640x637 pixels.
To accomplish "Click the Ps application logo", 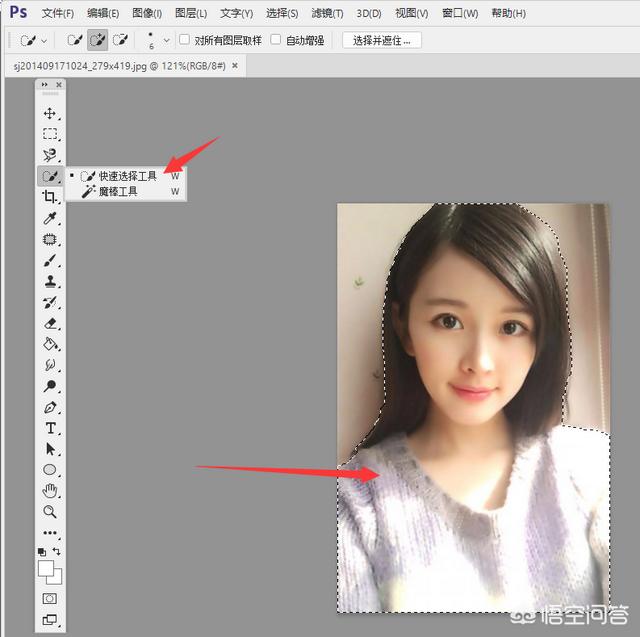I will 18,12.
